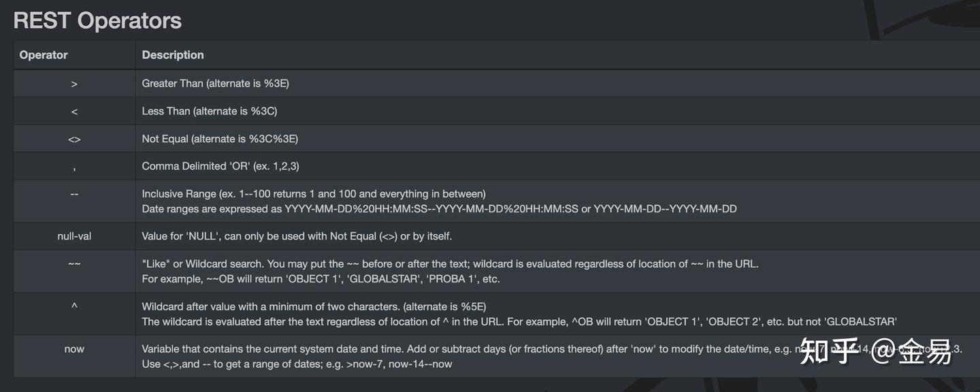Screen dimensions: 980x392
Task: Click the double-dash range operator cell
Action: [74, 194]
